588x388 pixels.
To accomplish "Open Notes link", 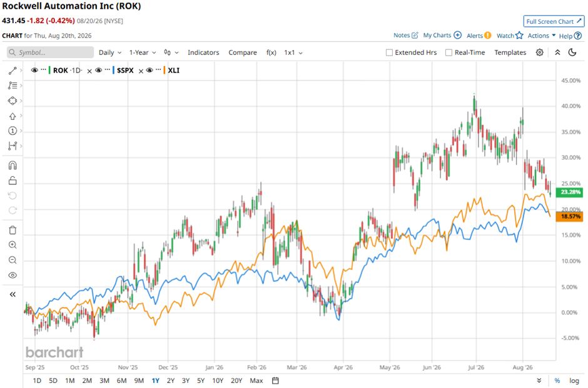I will click(x=406, y=35).
